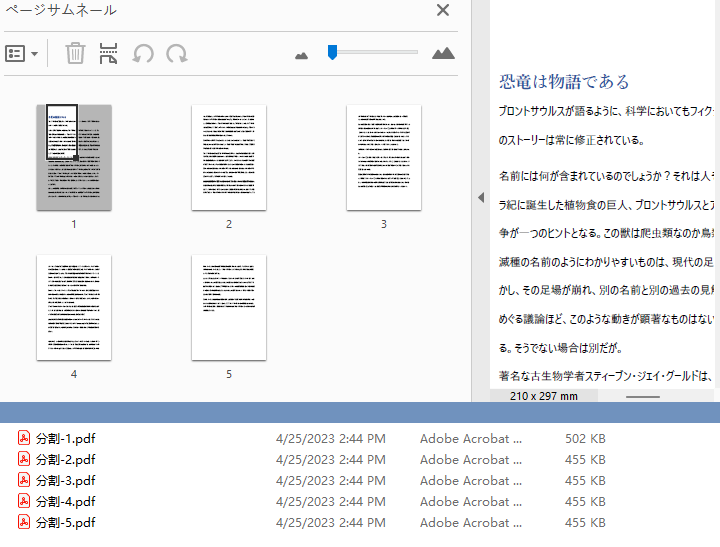Select page 3 thumbnail
Viewport: 720px width, 547px height.
pos(384,158)
